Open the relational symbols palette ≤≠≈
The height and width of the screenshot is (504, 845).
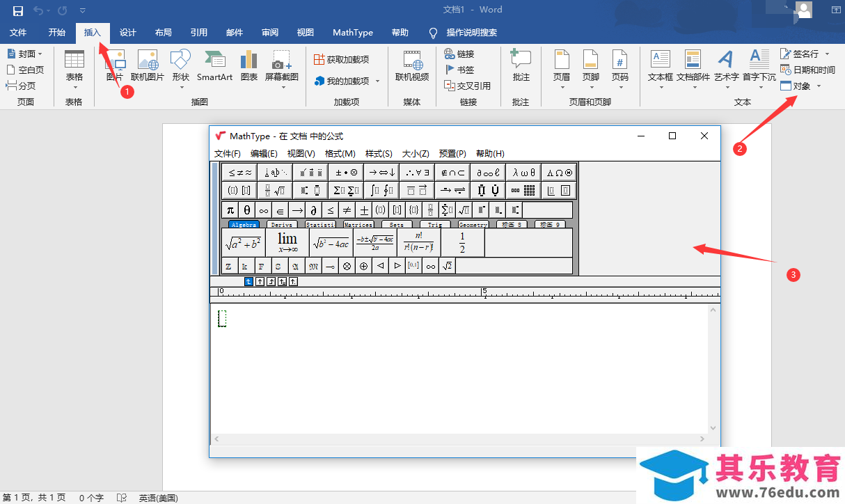(x=239, y=172)
